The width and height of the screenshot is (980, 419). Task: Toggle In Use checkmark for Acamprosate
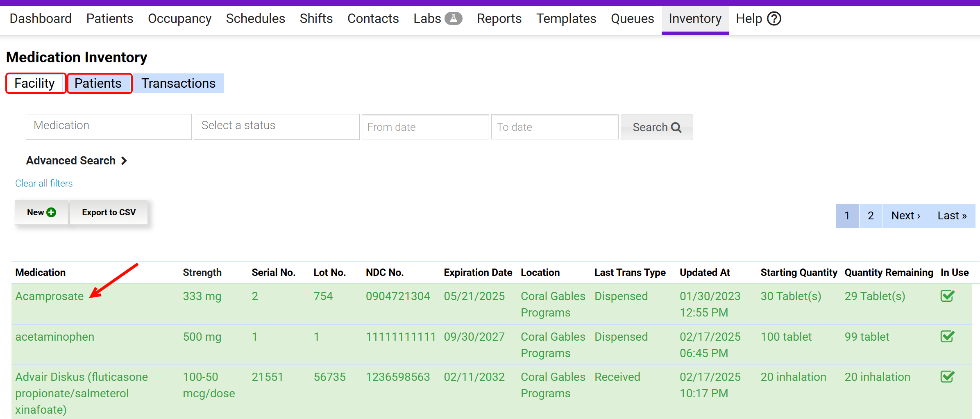coord(947,296)
